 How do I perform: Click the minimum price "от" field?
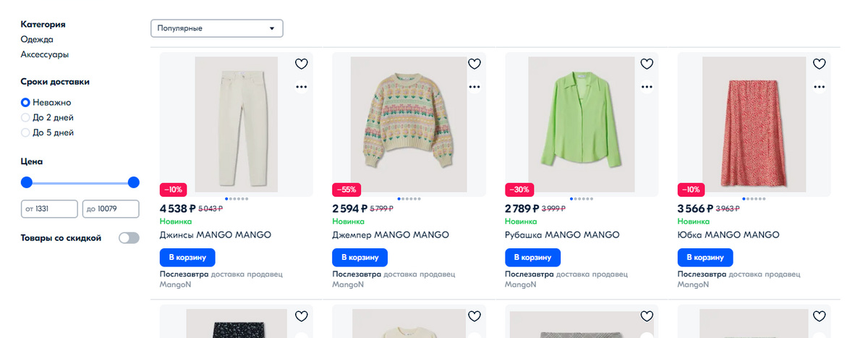[x=50, y=209]
